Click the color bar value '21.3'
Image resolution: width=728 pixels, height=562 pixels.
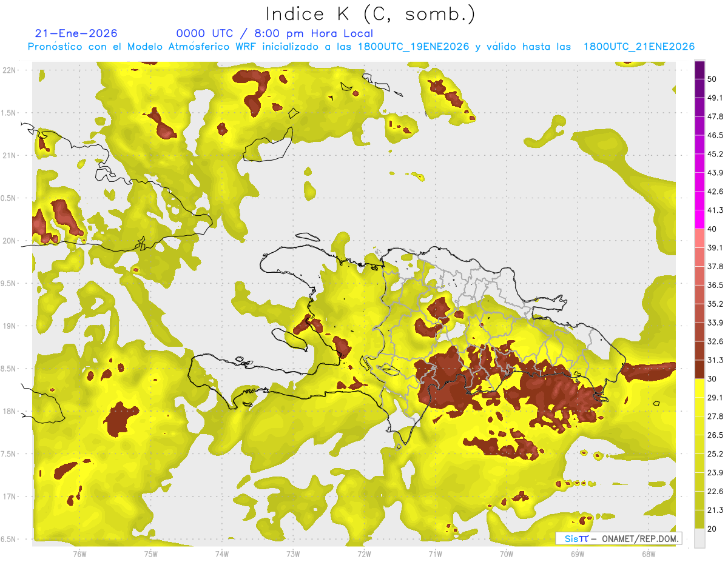coord(715,510)
